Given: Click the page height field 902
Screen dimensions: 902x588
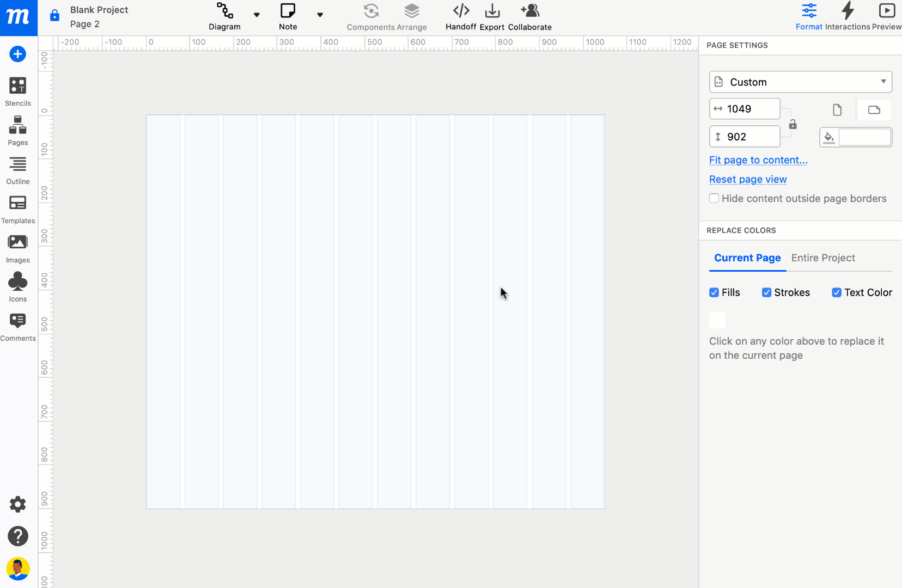Looking at the screenshot, I should (x=745, y=137).
